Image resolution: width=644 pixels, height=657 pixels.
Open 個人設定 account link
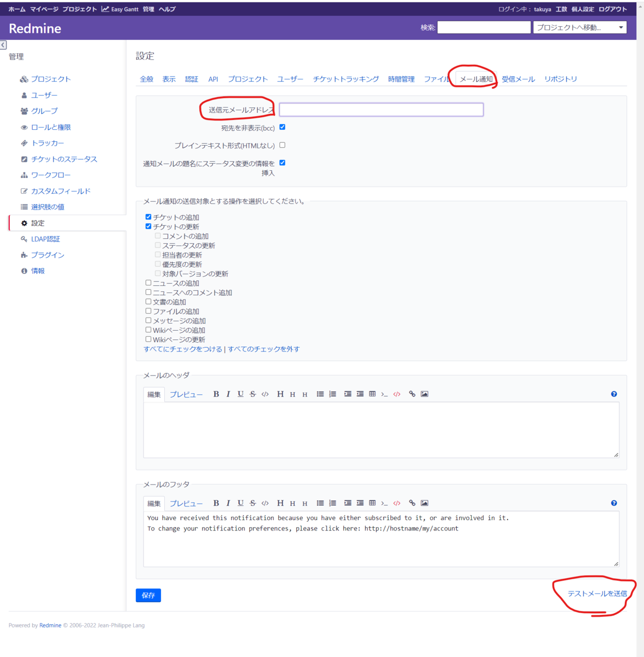click(583, 9)
